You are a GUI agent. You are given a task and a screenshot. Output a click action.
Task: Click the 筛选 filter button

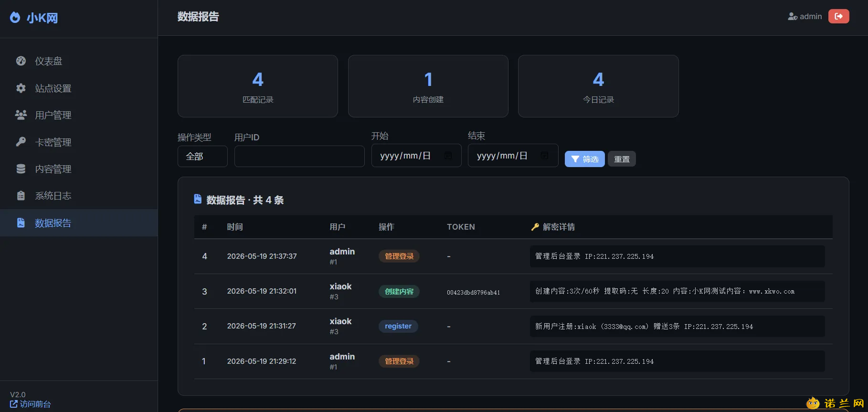[x=585, y=159]
